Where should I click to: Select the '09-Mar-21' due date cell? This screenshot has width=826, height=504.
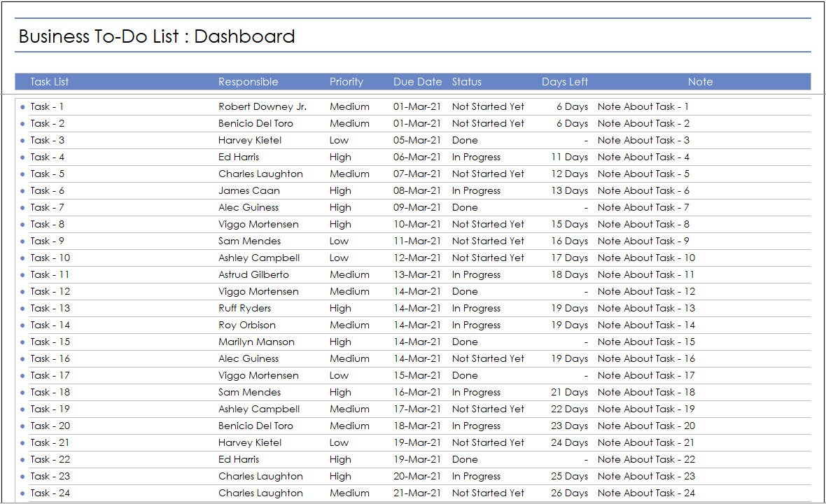click(416, 207)
